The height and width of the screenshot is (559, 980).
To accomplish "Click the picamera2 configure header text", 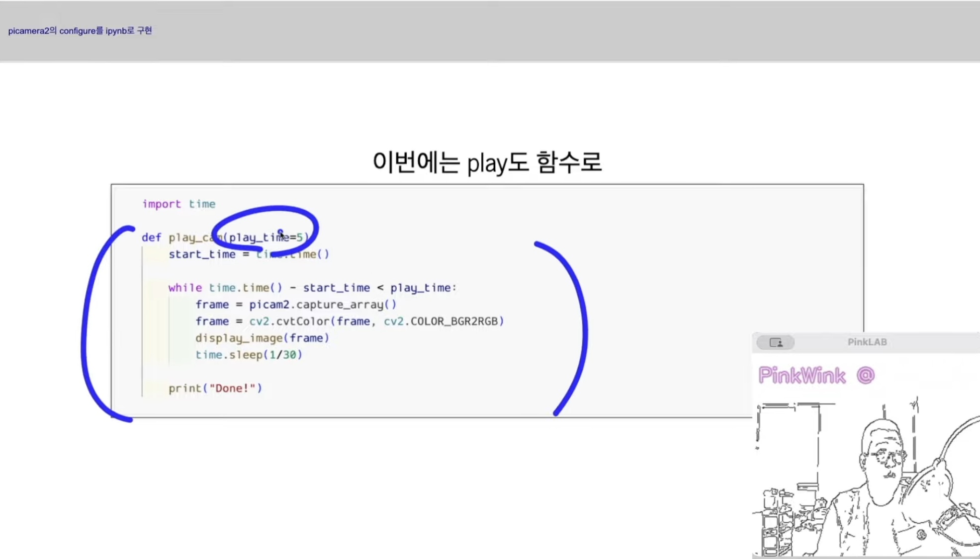I will (80, 31).
